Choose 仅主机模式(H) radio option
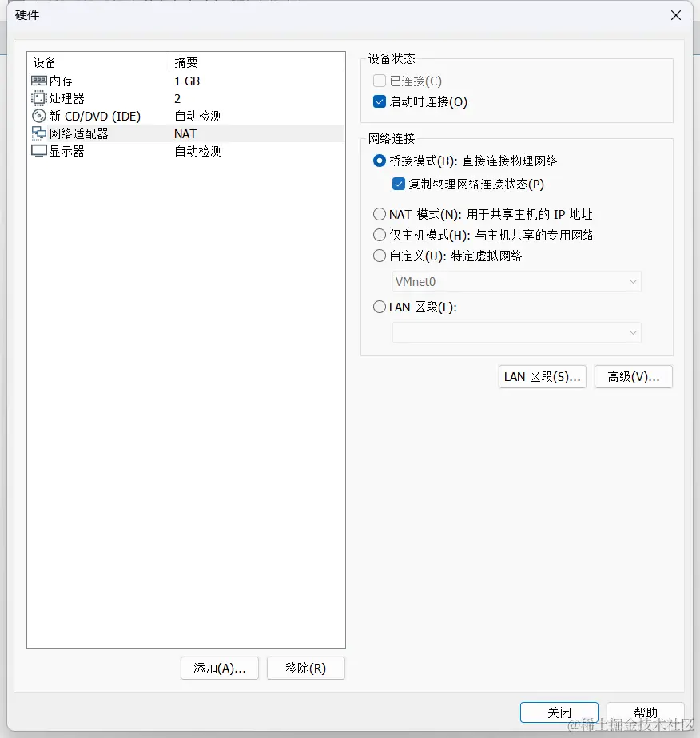This screenshot has height=738, width=700. pyautogui.click(x=380, y=235)
